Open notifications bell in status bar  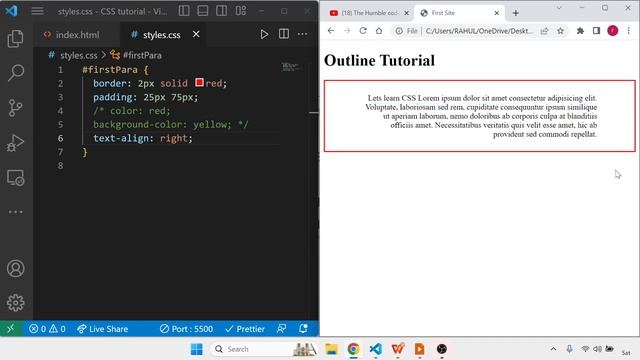(303, 329)
